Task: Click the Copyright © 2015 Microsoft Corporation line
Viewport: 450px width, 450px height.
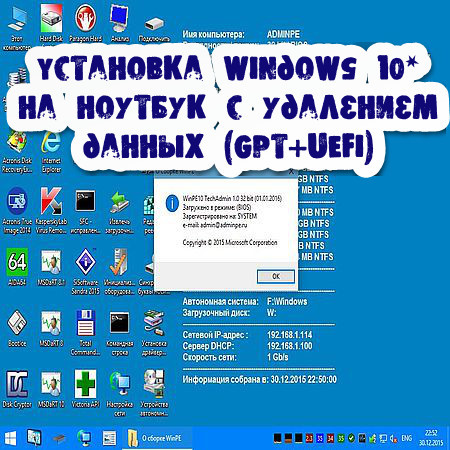Action: click(x=230, y=242)
